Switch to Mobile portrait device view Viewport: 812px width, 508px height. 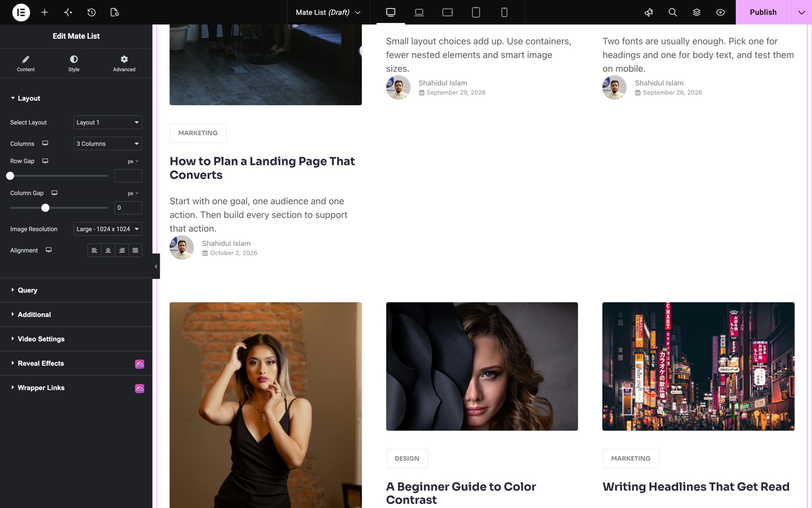click(x=504, y=12)
